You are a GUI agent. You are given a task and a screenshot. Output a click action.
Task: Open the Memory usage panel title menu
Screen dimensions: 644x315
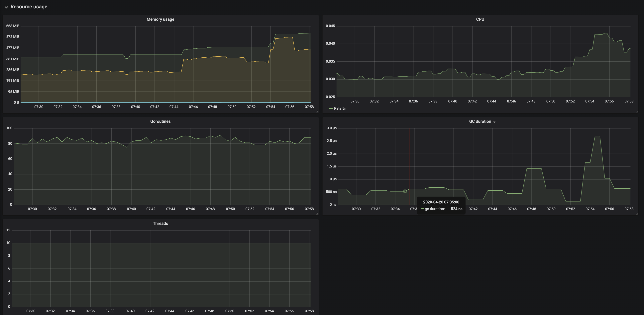point(160,19)
